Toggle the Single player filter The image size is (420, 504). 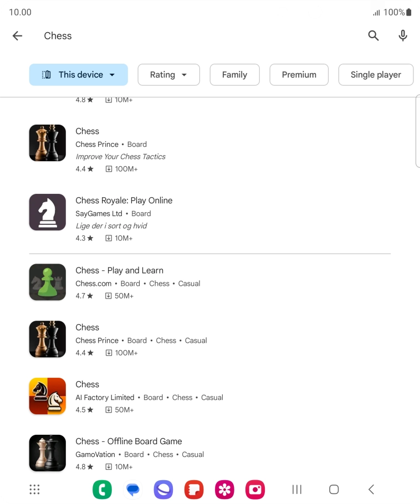pyautogui.click(x=376, y=74)
